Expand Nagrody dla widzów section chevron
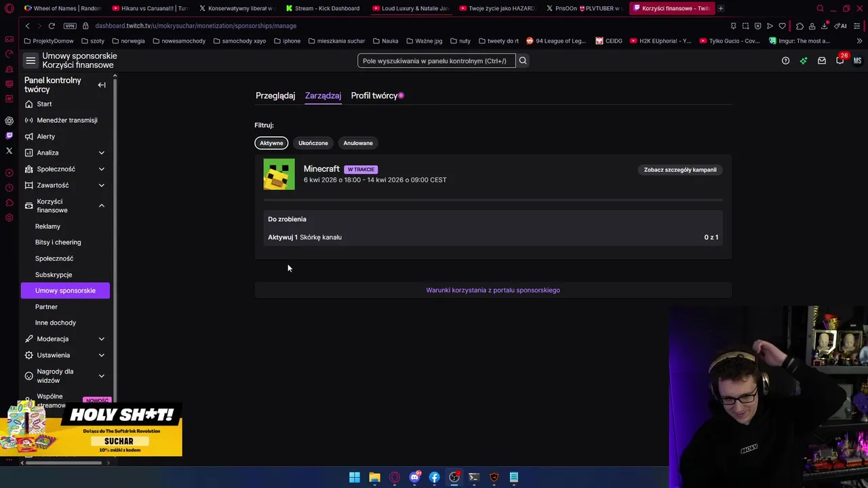The height and width of the screenshot is (488, 868). pyautogui.click(x=102, y=375)
